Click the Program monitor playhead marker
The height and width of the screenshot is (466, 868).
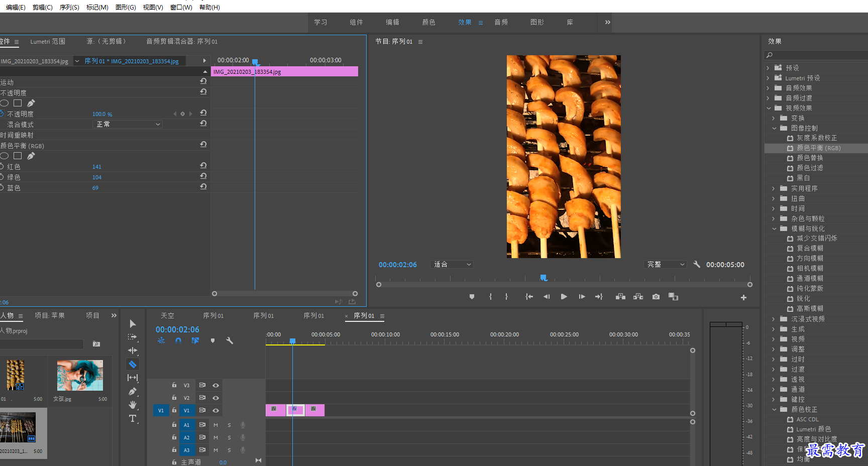pos(543,278)
